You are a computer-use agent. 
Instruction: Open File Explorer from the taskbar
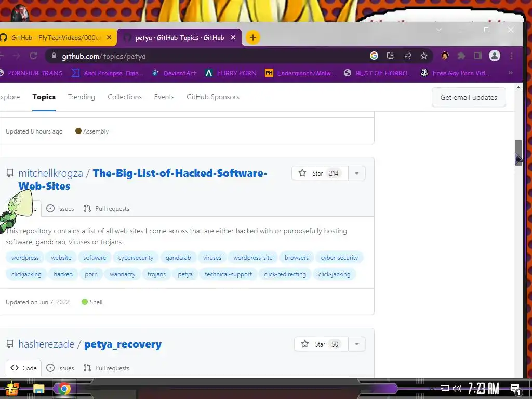(x=38, y=389)
